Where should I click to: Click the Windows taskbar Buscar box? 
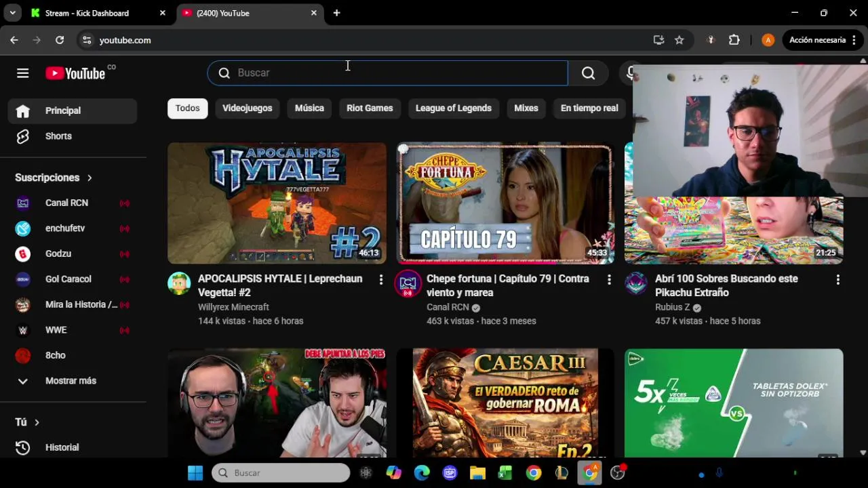(x=281, y=472)
